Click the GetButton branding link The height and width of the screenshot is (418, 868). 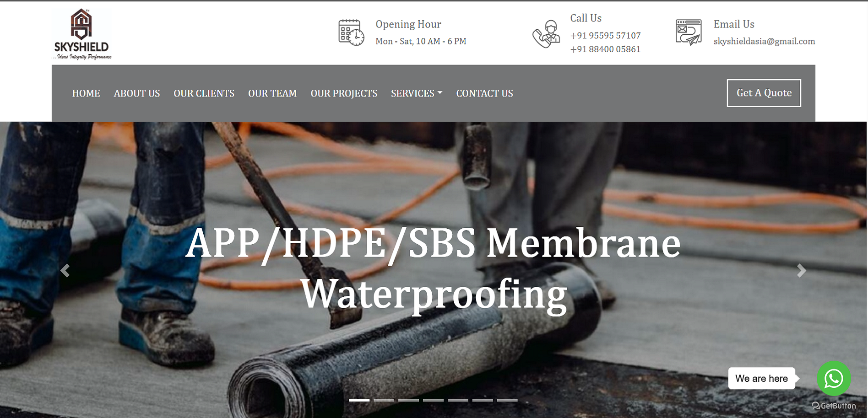[834, 406]
